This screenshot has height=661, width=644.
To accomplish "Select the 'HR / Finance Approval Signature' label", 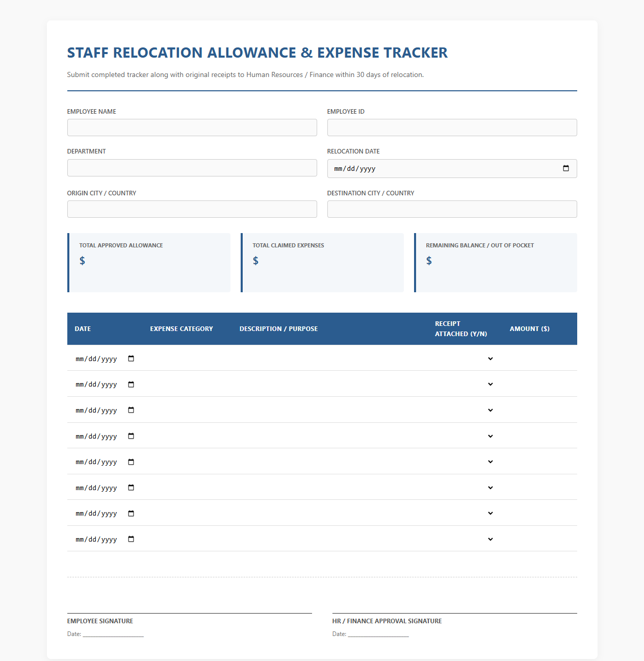I will click(x=387, y=621).
